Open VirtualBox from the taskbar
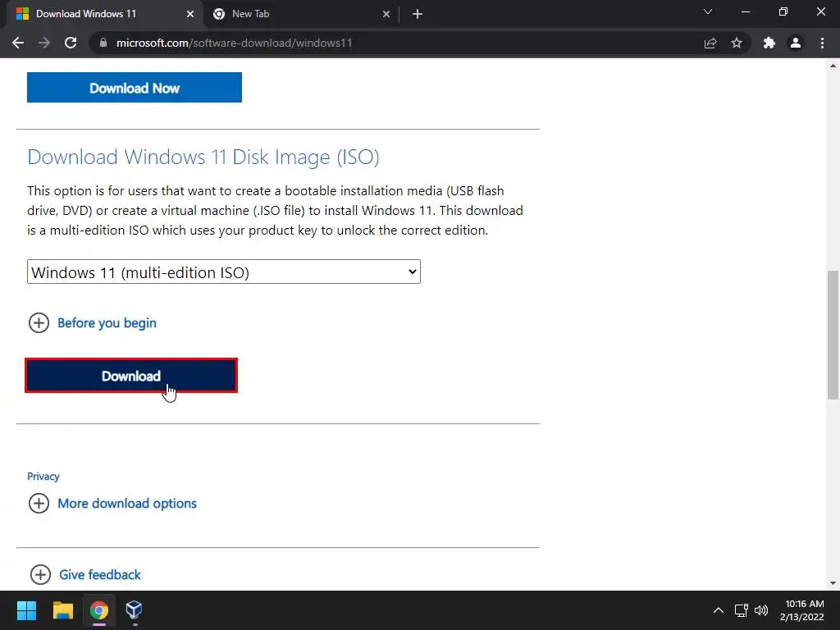This screenshot has width=840, height=630. coord(134,610)
